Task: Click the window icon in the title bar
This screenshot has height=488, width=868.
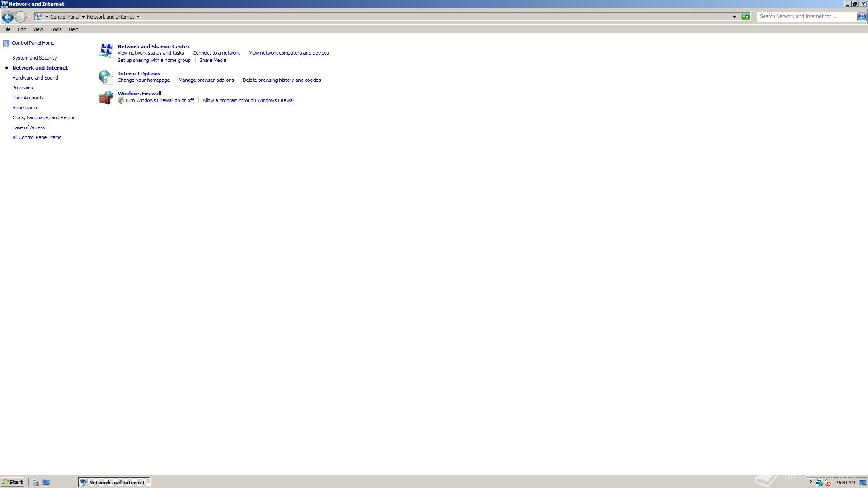Action: (x=4, y=4)
